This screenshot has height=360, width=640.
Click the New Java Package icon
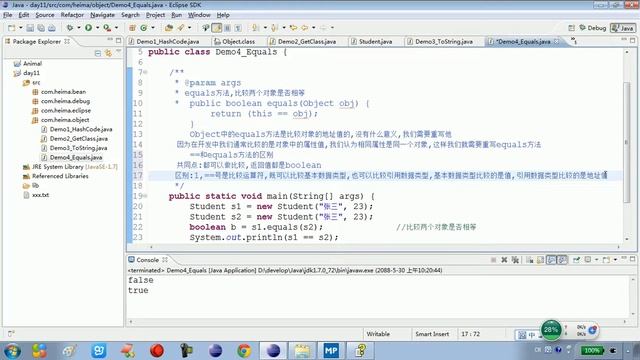(x=132, y=28)
